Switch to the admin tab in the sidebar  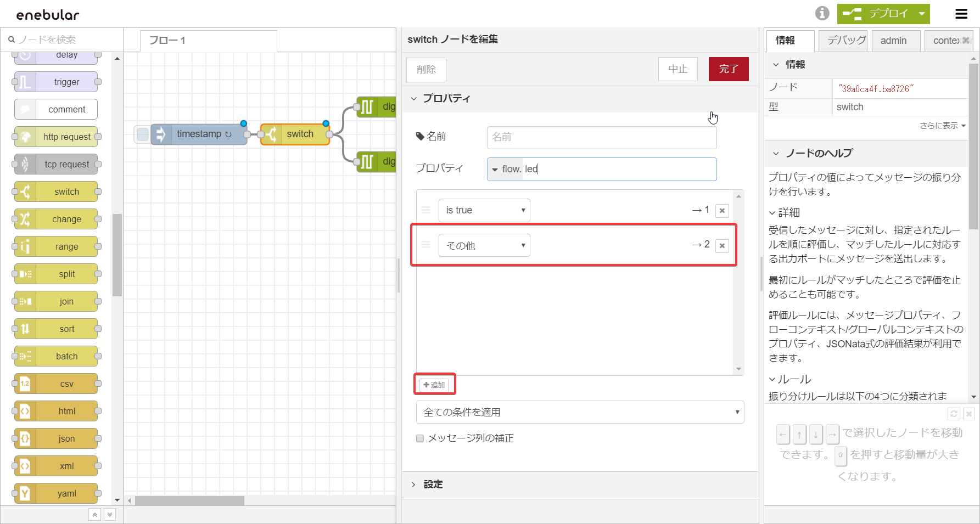point(893,41)
